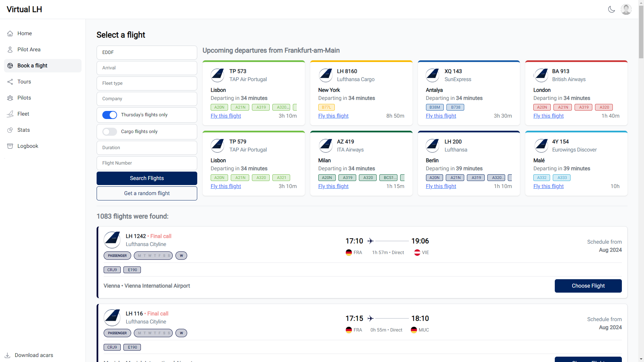Click Austrian flag next to VIE

(417, 253)
